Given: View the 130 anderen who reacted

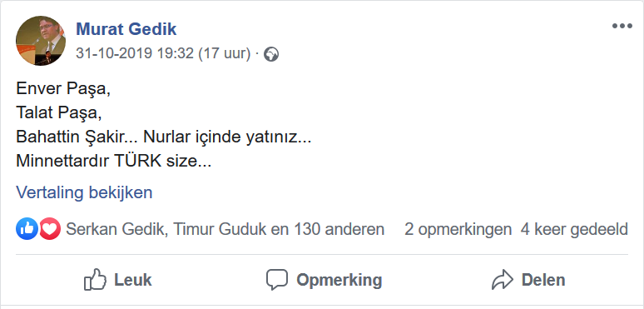Looking at the screenshot, I should 339,229.
